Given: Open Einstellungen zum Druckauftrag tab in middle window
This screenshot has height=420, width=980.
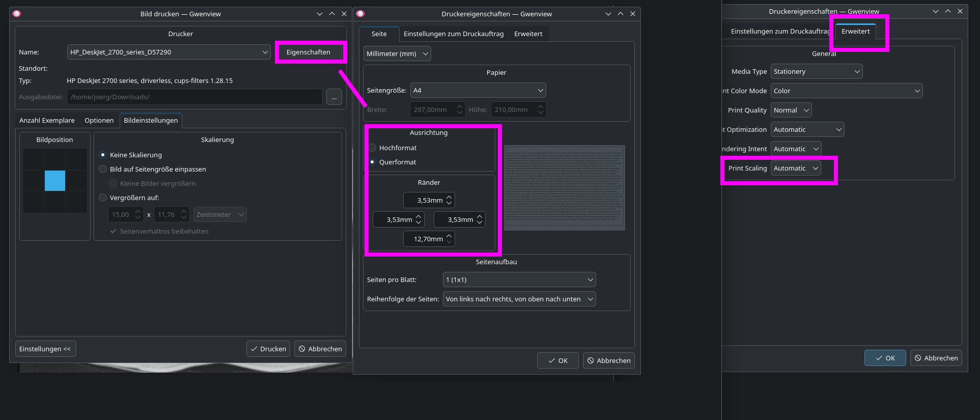Looking at the screenshot, I should (x=454, y=34).
